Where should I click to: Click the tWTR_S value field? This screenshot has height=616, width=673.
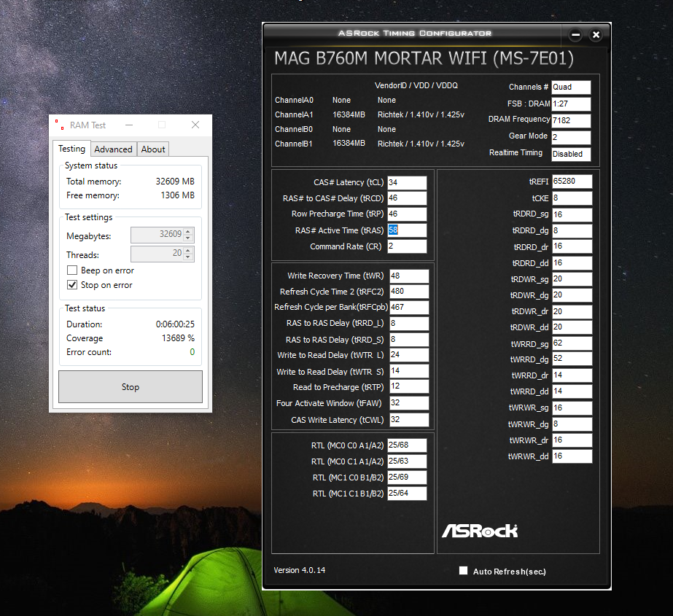click(409, 371)
